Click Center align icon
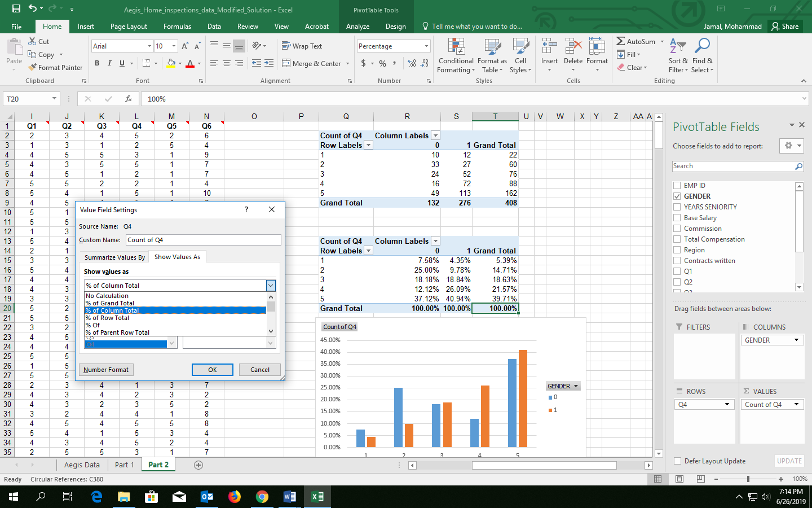Image resolution: width=812 pixels, height=508 pixels. tap(227, 63)
